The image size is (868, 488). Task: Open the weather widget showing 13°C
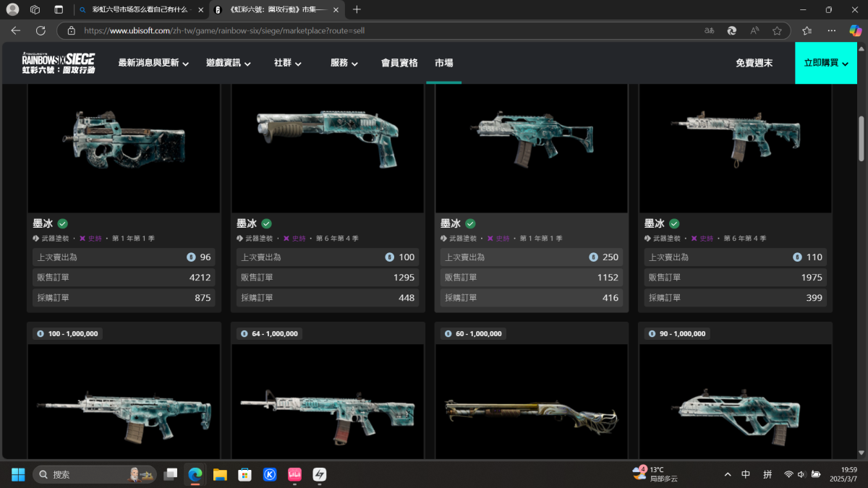(x=655, y=474)
